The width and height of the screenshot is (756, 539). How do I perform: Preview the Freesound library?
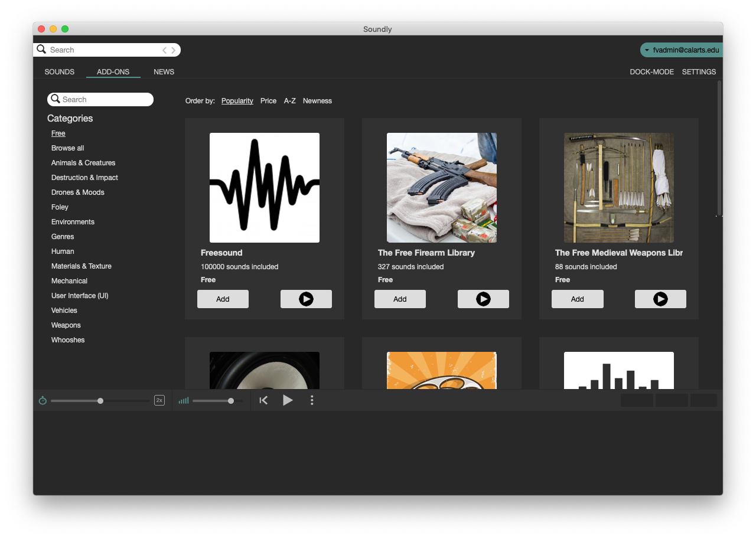tap(306, 299)
